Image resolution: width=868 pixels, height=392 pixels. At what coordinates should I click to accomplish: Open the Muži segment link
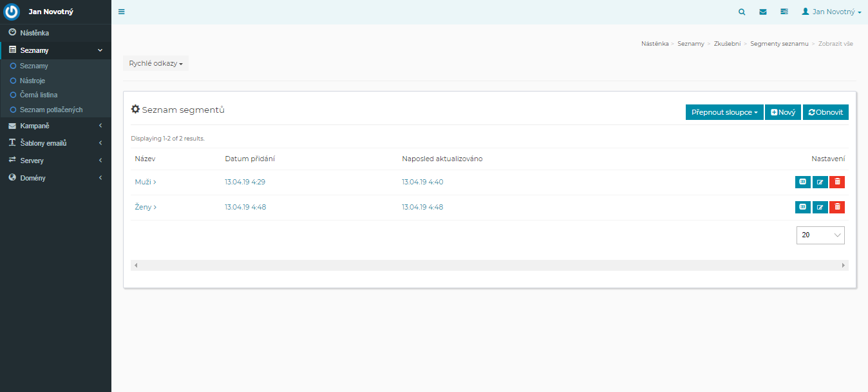point(145,182)
